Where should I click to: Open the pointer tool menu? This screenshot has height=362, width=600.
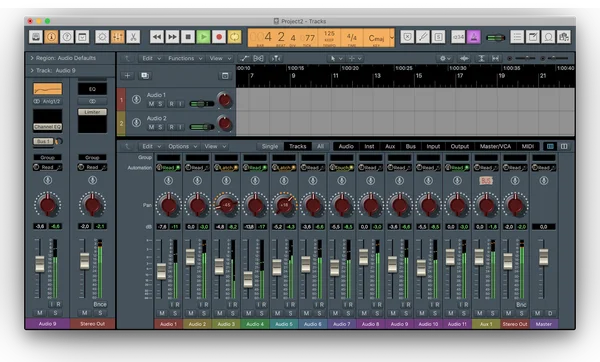coord(336,59)
